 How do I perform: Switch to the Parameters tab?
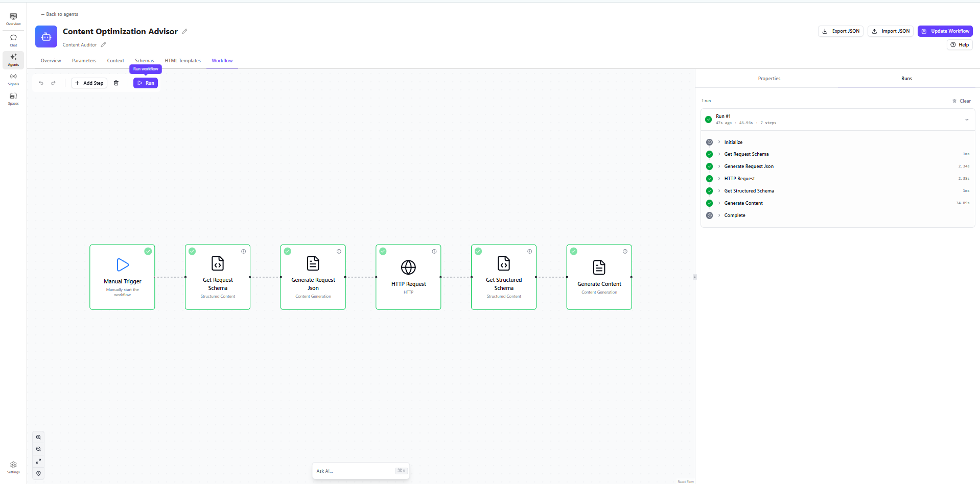84,61
